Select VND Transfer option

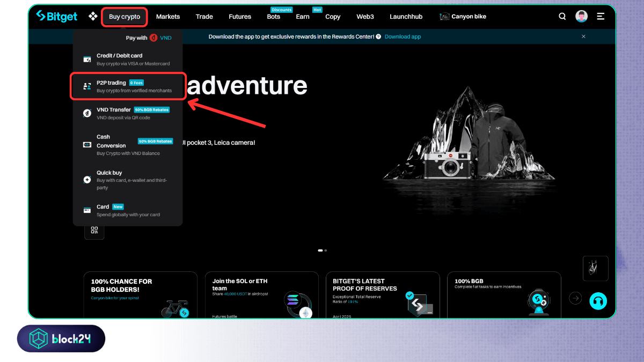pos(128,113)
